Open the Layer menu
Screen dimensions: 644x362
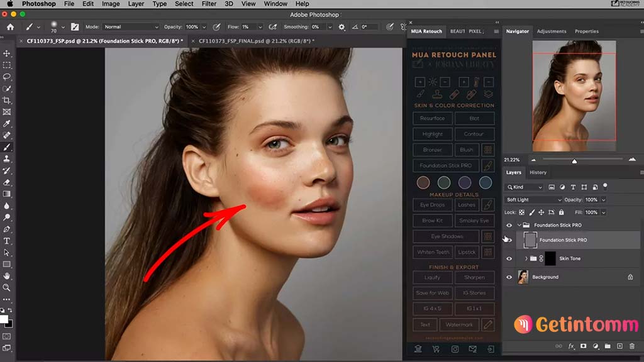coord(136,4)
